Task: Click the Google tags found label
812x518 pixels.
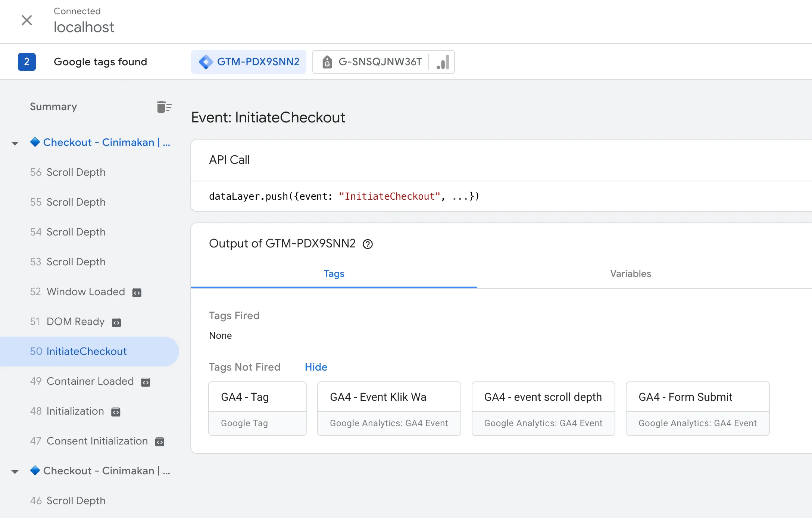Action: tap(100, 62)
